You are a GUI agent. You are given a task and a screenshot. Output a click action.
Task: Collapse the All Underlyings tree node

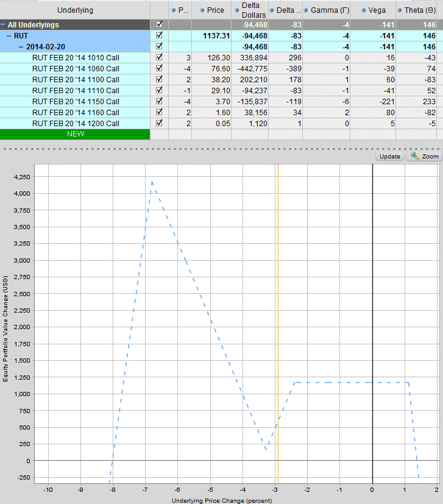[x=3, y=25]
